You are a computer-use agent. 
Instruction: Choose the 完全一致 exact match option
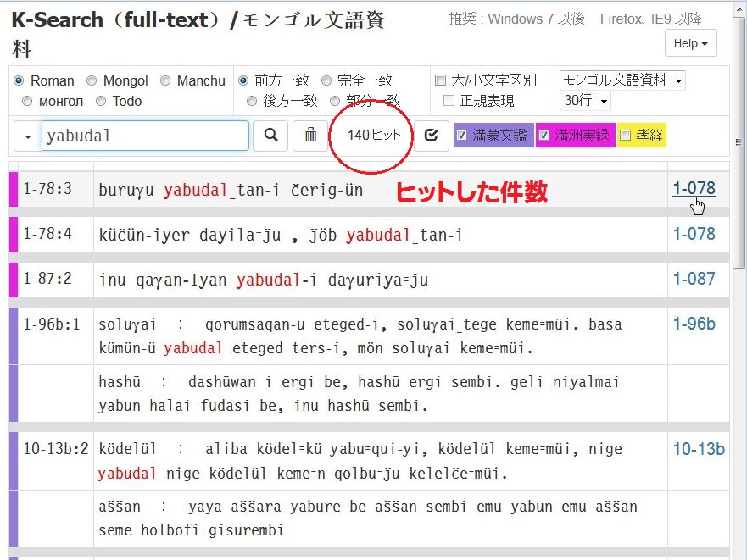326,81
